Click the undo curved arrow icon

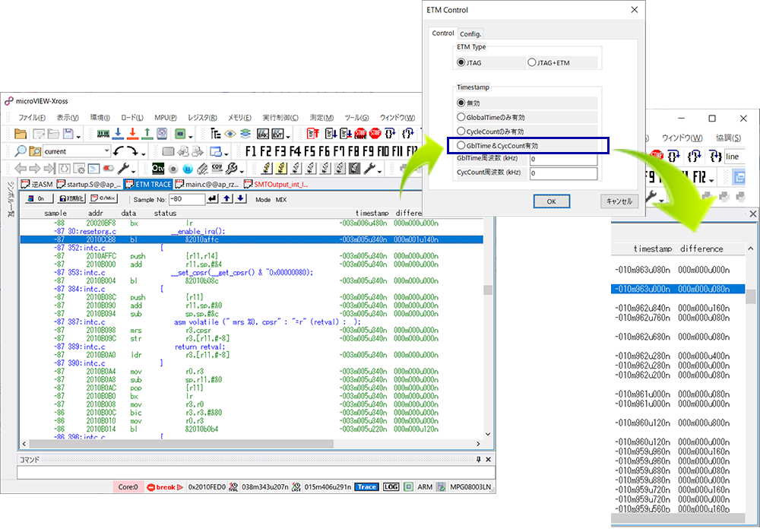119,151
